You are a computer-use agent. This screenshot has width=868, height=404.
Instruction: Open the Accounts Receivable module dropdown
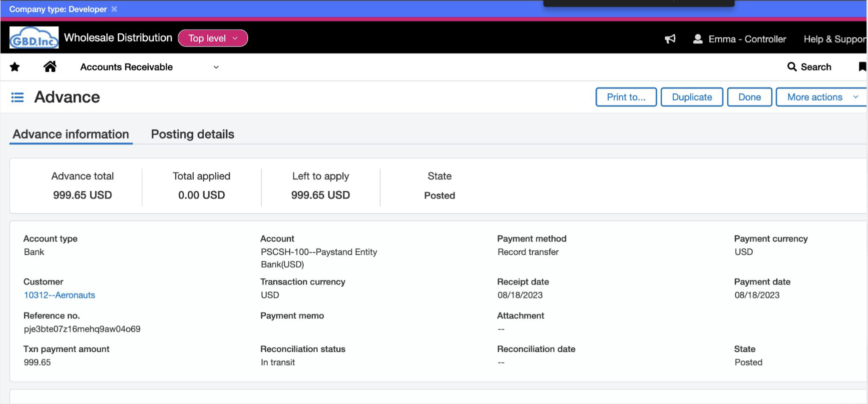click(x=150, y=67)
